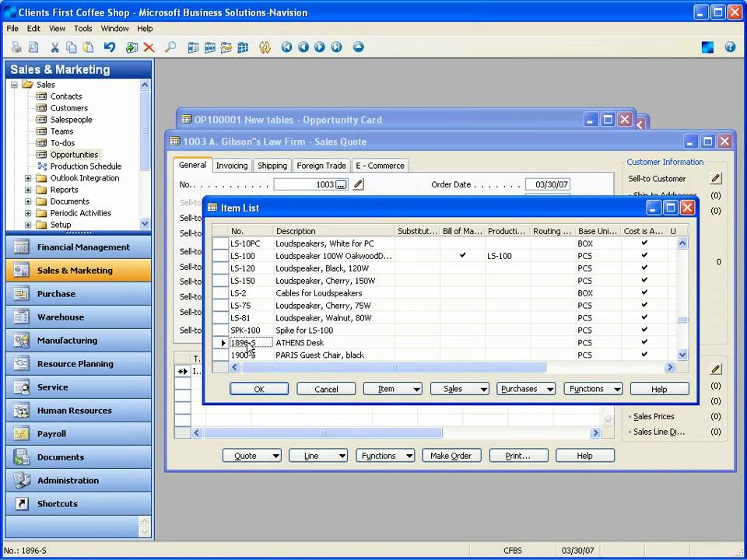Viewport: 747px width, 560px height.
Task: Expand the Periodic Activities folder
Action: click(28, 213)
